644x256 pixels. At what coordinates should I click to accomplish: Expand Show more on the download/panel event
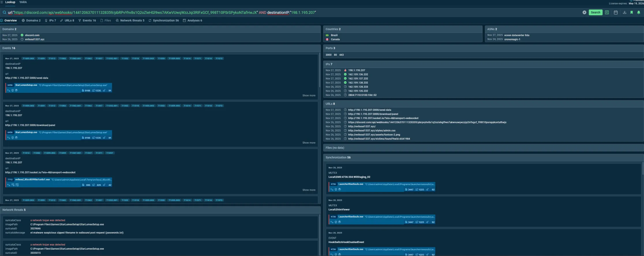pyautogui.click(x=309, y=143)
